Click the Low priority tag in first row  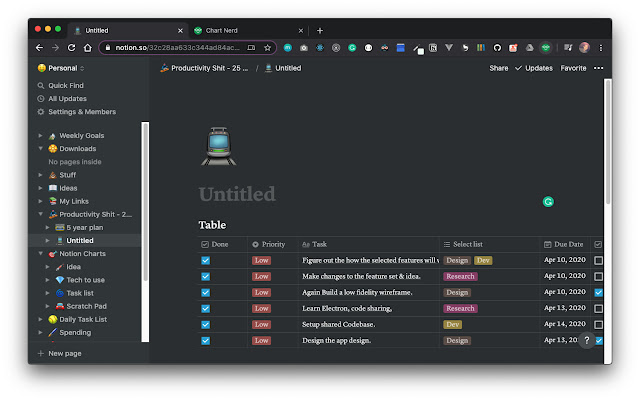[x=261, y=260]
